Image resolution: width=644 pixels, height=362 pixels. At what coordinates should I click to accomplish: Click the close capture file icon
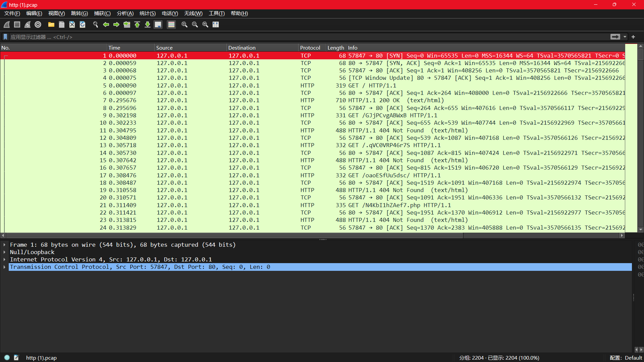(72, 24)
